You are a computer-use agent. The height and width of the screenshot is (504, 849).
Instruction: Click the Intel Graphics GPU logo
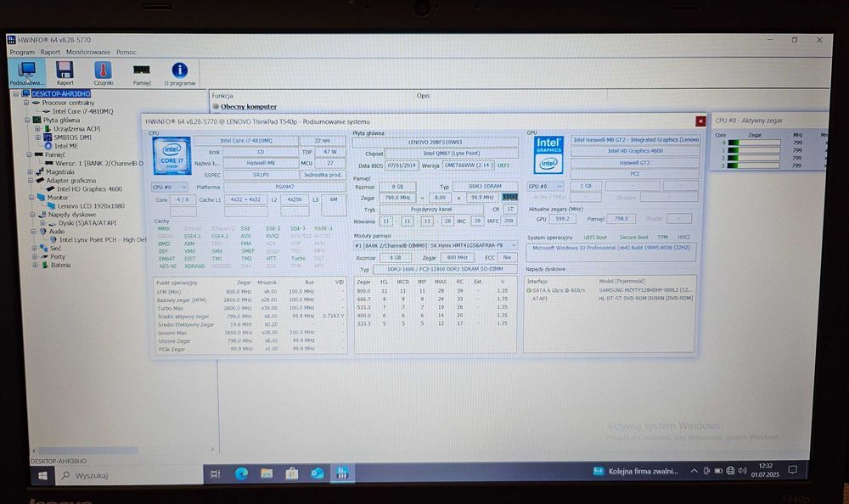pos(548,154)
